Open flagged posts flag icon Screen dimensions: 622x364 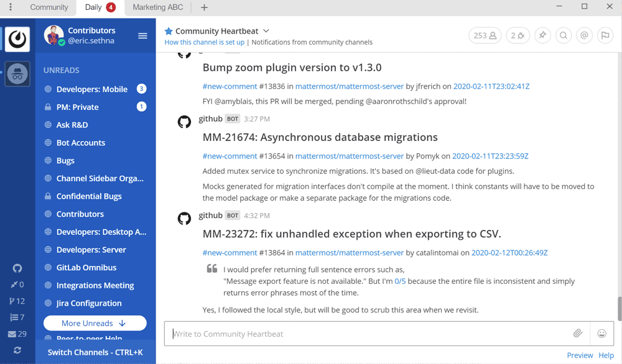(605, 35)
